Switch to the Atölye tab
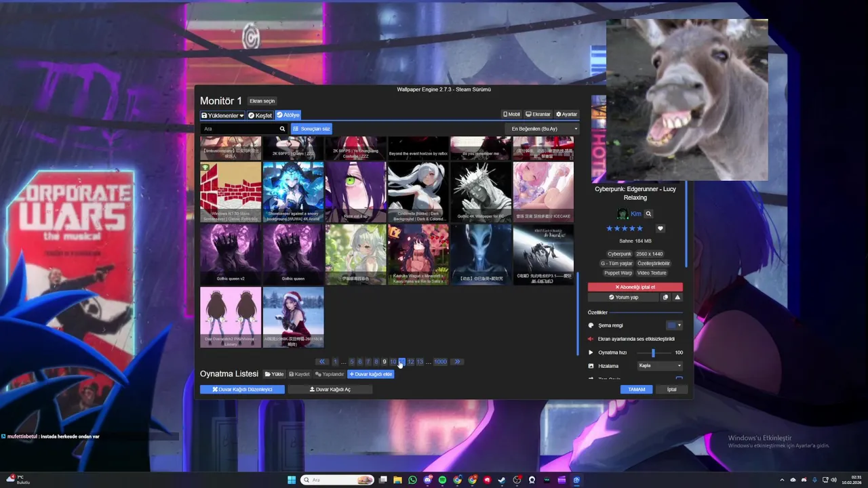 (288, 115)
